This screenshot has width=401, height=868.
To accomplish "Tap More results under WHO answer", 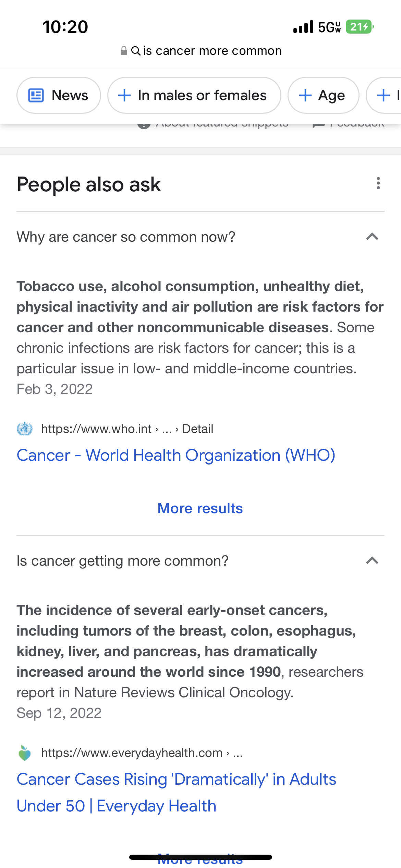I will [x=200, y=508].
